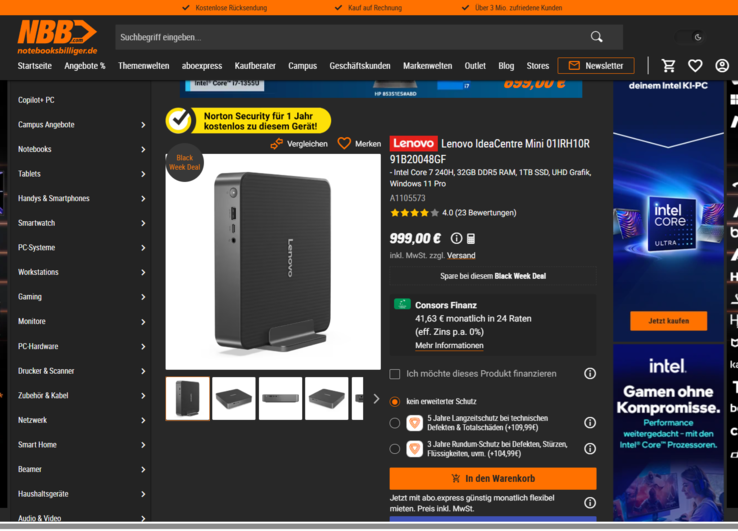This screenshot has width=738, height=531.
Task: Open the Geschäftskunden menu item
Action: 360,66
